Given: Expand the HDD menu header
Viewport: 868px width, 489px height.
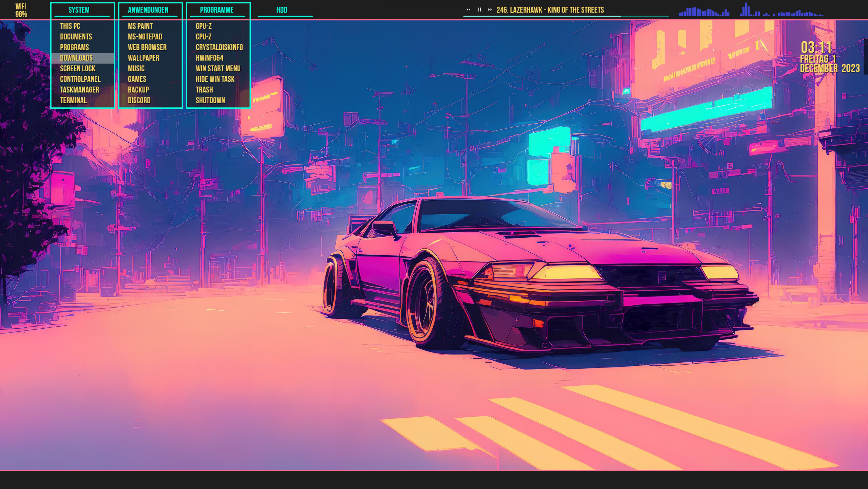Looking at the screenshot, I should (x=282, y=10).
